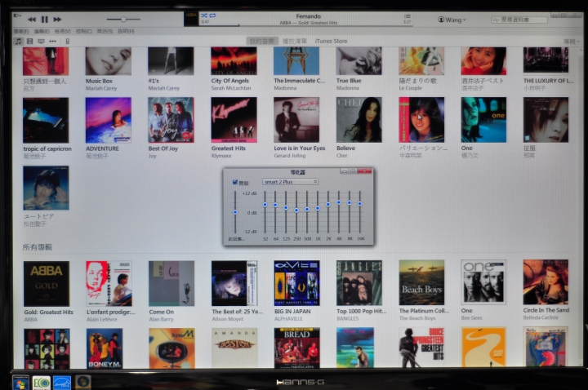This screenshot has height=390, width=588.
Task: Open the Wang account dropdown
Action: pos(452,20)
